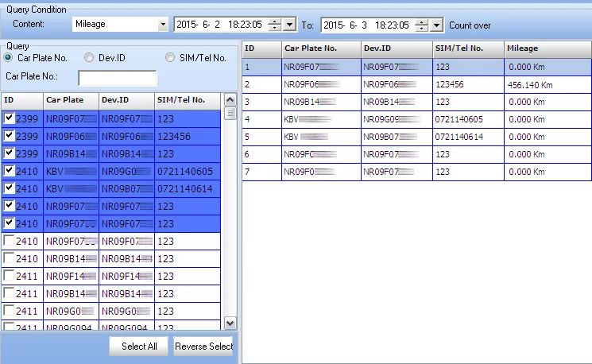Check the first 2411 row checkbox
This screenshot has height=364, width=592.
click(x=9, y=276)
